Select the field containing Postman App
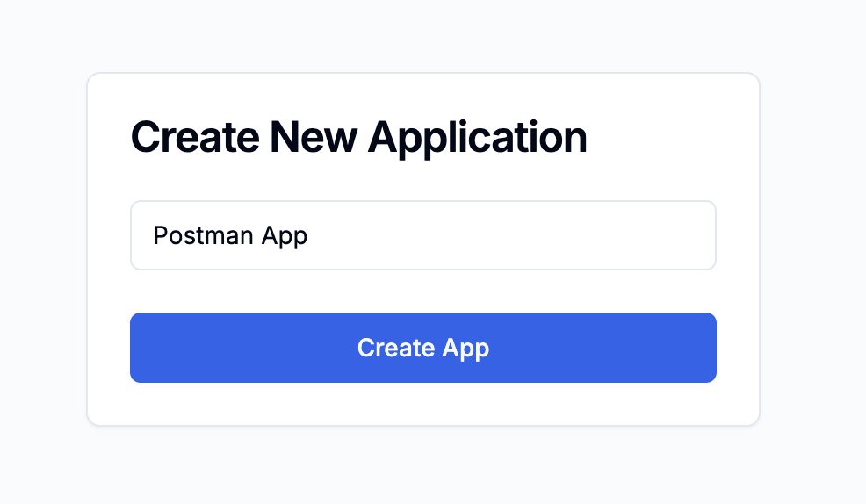This screenshot has width=866, height=504. tap(422, 235)
